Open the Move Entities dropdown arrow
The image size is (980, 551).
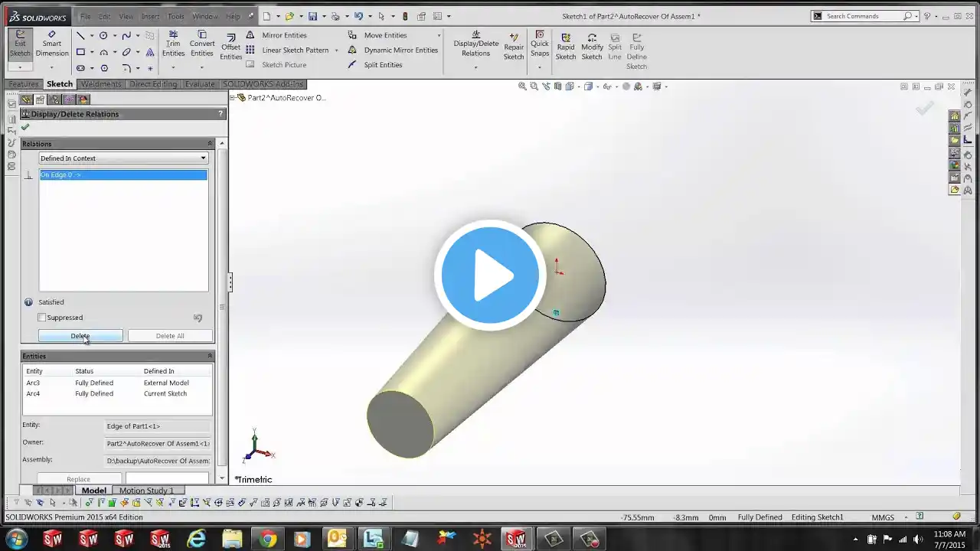pyautogui.click(x=439, y=35)
